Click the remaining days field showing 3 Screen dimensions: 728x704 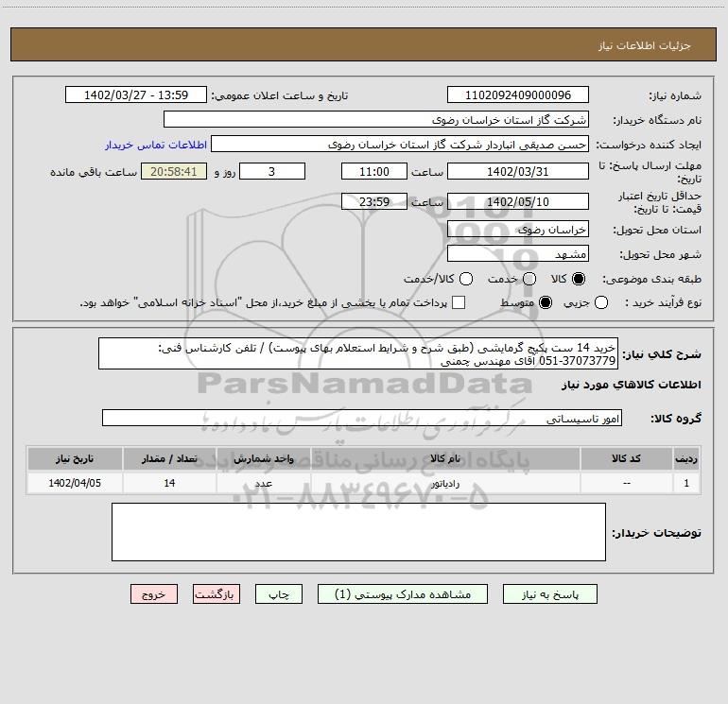pos(272,171)
